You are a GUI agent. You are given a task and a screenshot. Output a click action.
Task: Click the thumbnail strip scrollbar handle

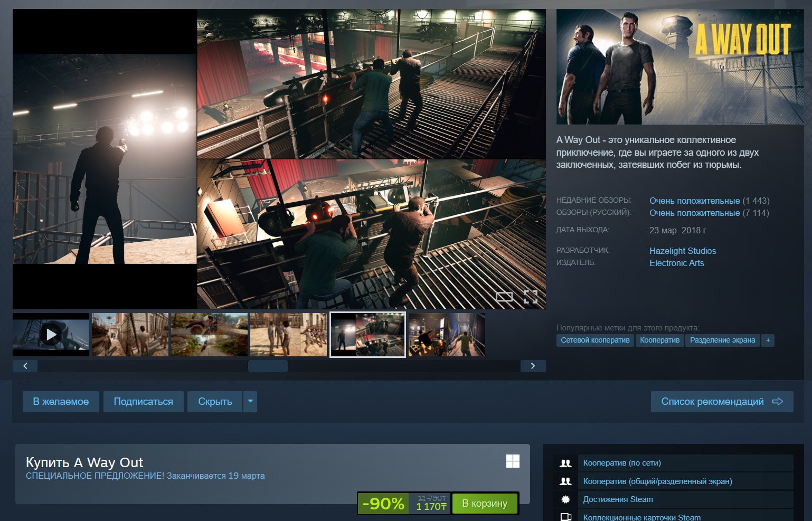tap(268, 366)
